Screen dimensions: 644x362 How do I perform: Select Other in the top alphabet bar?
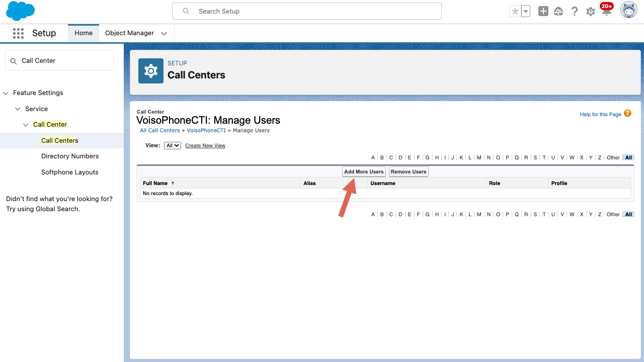pyautogui.click(x=613, y=158)
